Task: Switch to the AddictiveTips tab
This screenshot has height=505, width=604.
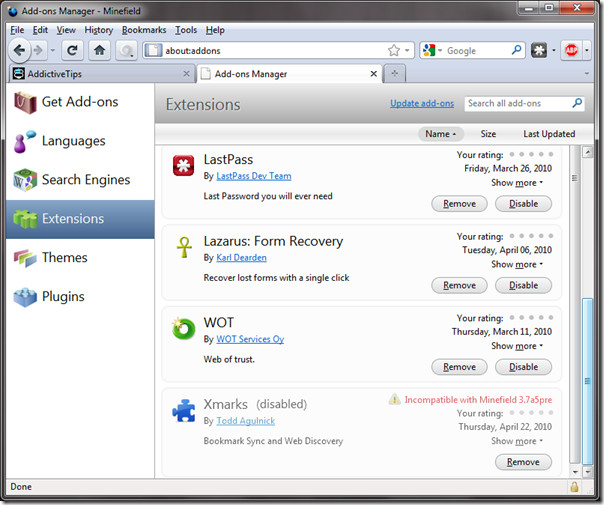Action: click(x=101, y=74)
